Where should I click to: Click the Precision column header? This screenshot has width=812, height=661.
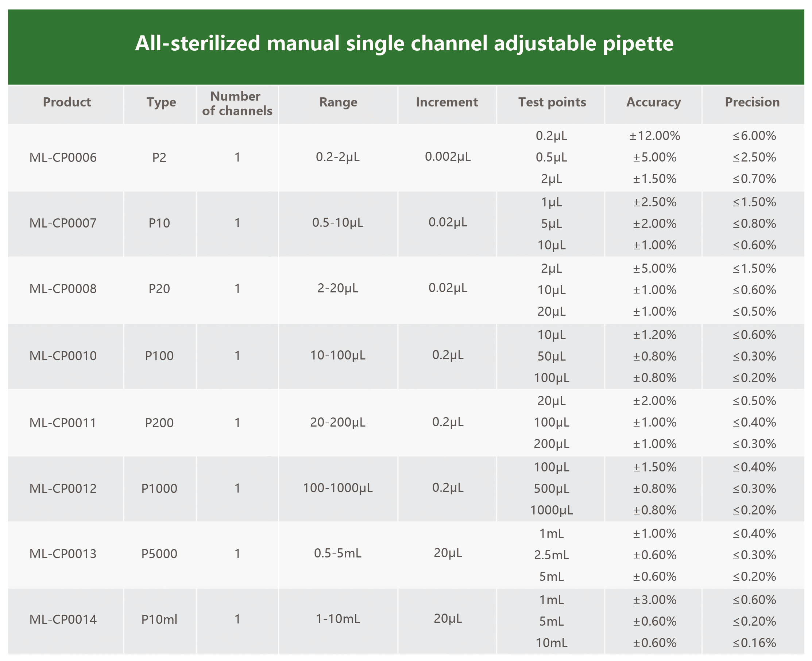pos(752,102)
